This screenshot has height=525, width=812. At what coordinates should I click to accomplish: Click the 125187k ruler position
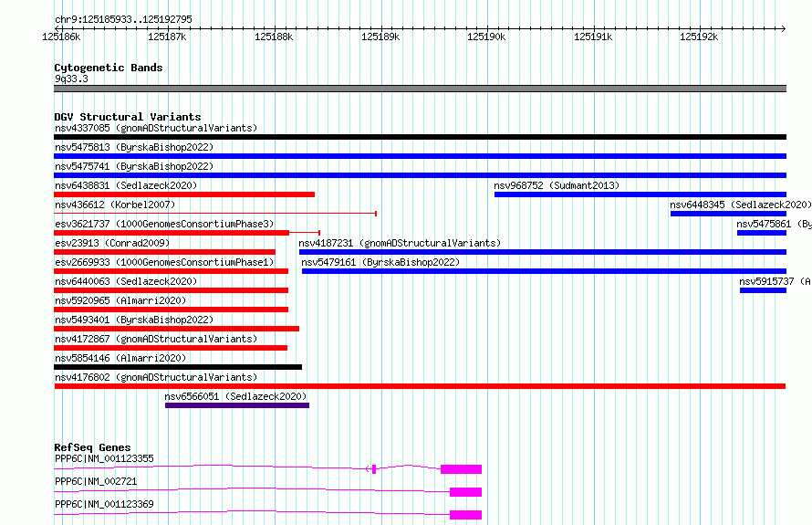(x=167, y=37)
